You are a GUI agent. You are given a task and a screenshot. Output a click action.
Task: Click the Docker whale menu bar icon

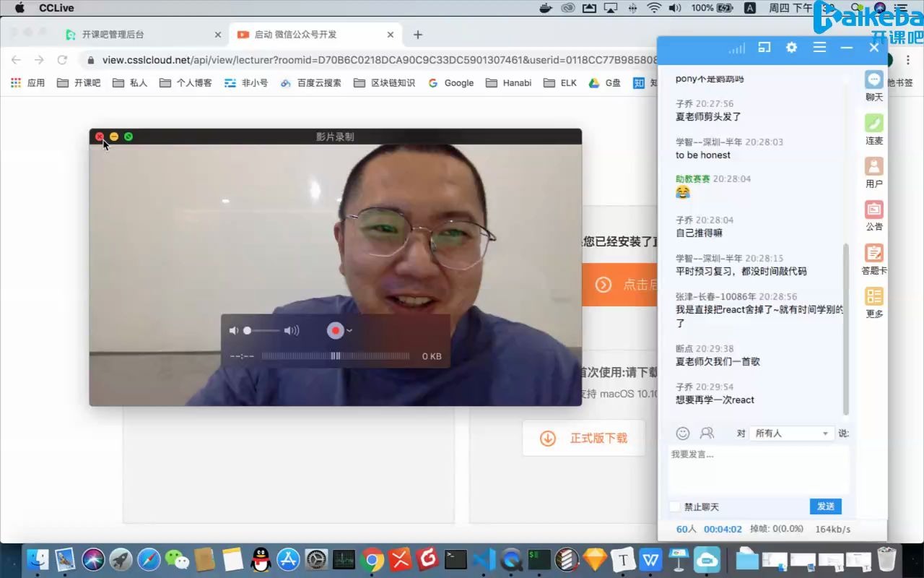tap(546, 8)
